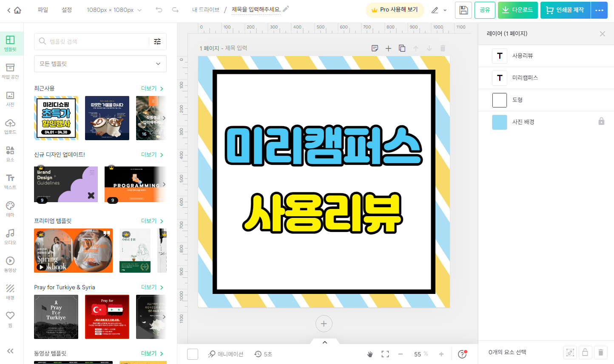
Task: Collapse the sidebar with the double chevron
Action: pos(10,351)
